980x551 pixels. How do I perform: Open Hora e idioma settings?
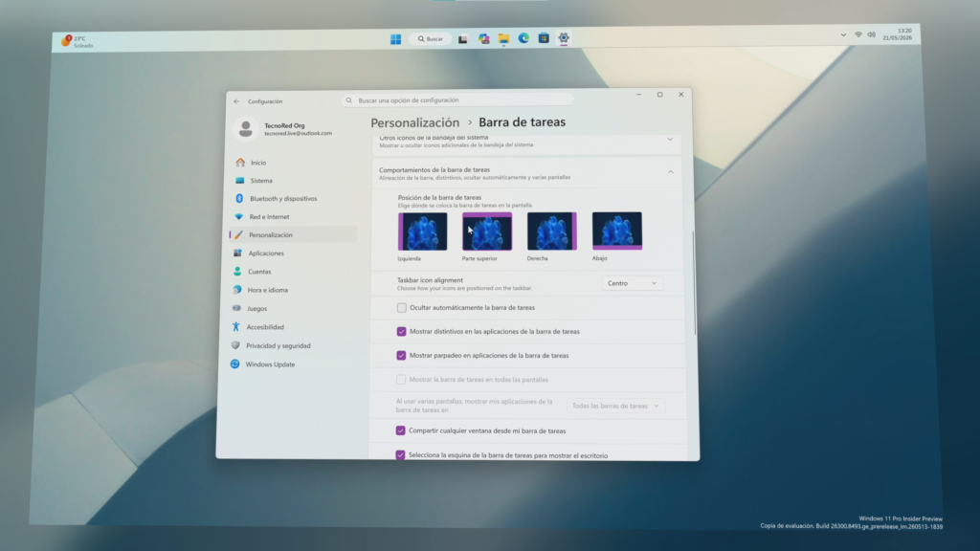point(292,290)
